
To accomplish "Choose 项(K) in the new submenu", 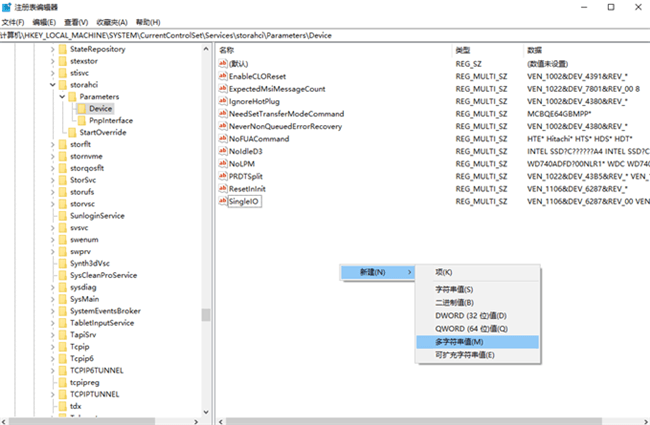I will (x=478, y=272).
